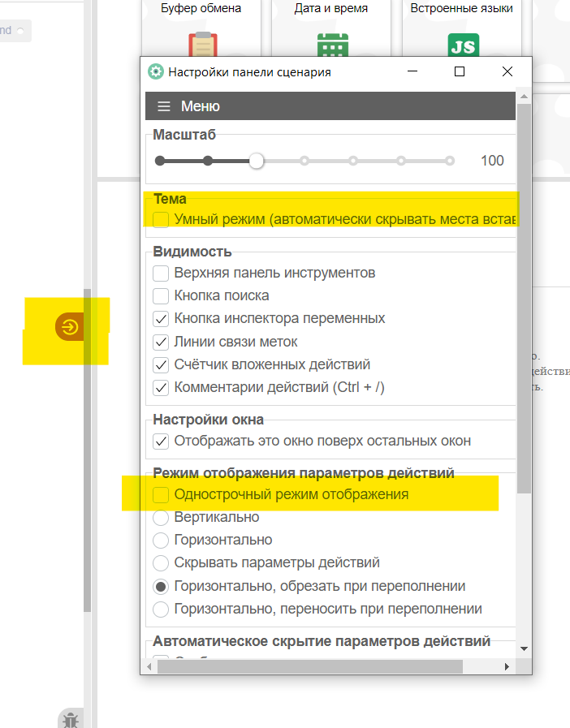Close the Настройки панели сценария window
570x728 pixels.
click(507, 71)
